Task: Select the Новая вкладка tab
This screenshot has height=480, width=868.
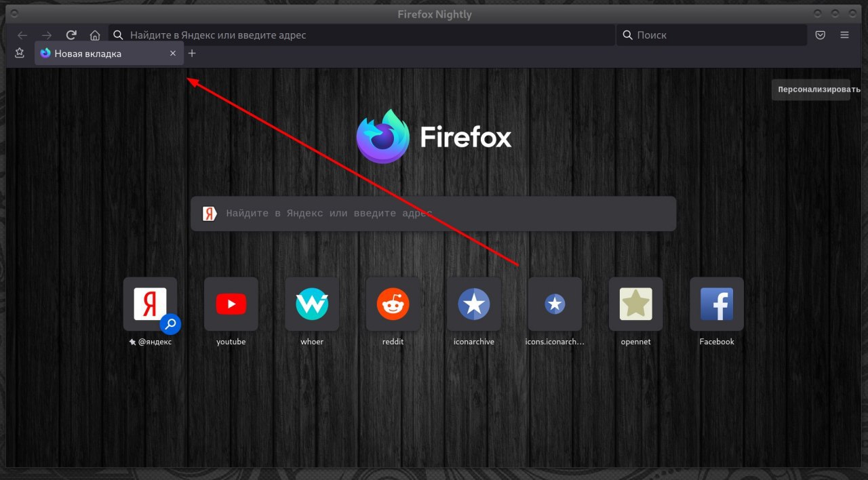Action: coord(109,54)
